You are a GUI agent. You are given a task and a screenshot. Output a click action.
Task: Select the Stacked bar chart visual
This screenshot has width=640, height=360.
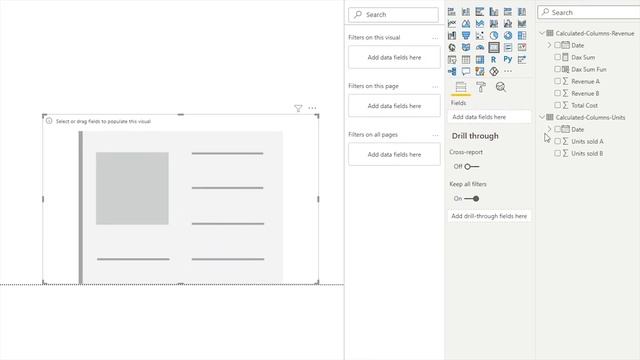point(452,12)
